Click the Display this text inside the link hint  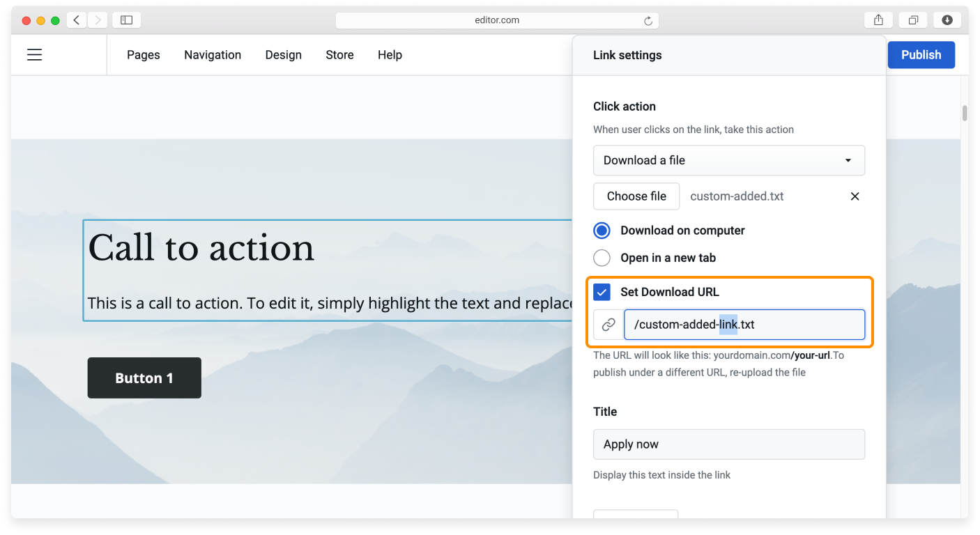pos(662,475)
